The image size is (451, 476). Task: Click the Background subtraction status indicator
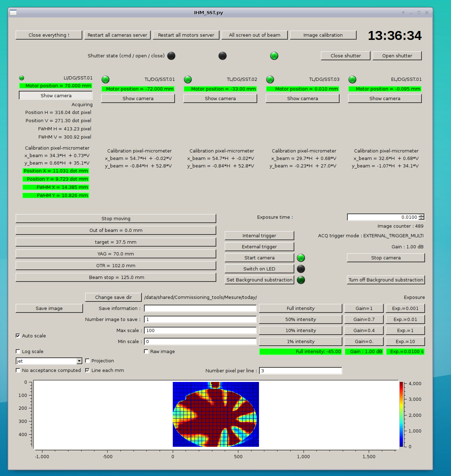(301, 280)
